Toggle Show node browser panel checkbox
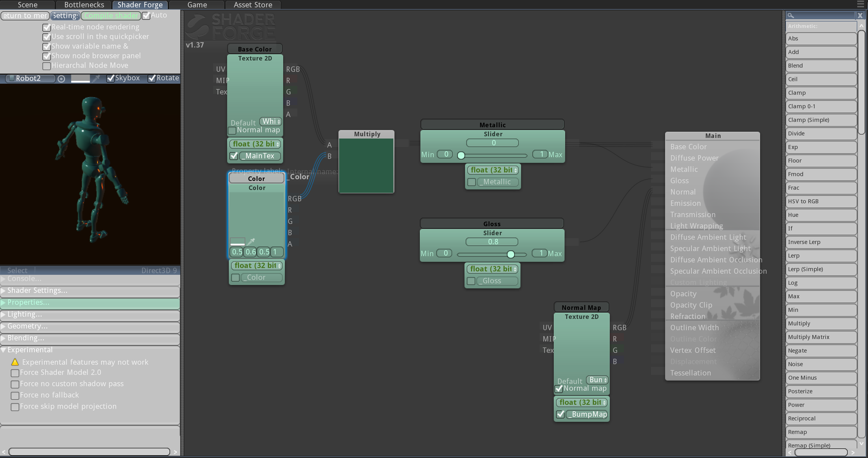868x458 pixels. pos(47,56)
